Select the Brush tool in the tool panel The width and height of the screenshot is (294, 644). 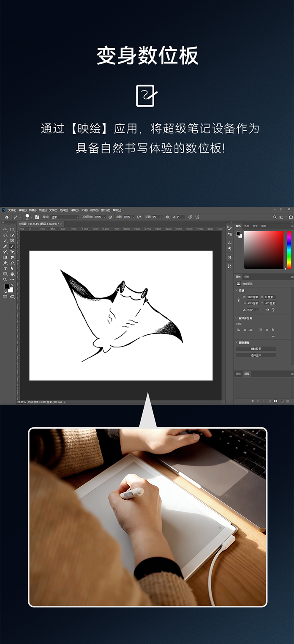coord(12,246)
